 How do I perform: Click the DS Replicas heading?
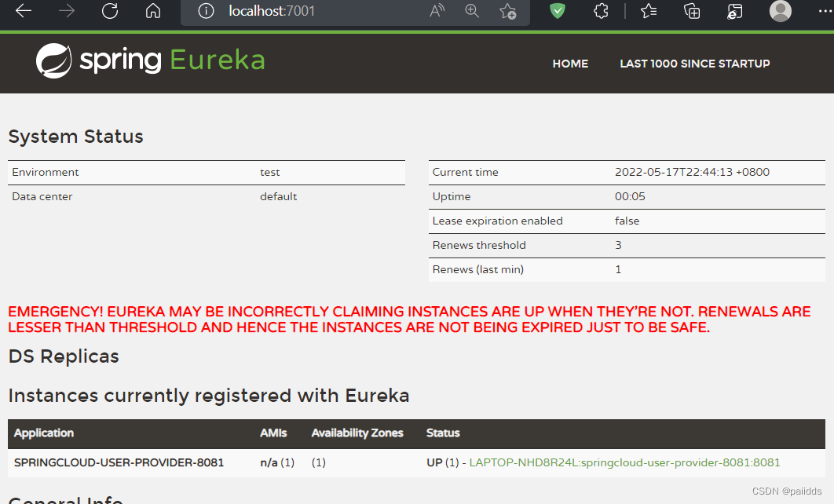tap(64, 356)
